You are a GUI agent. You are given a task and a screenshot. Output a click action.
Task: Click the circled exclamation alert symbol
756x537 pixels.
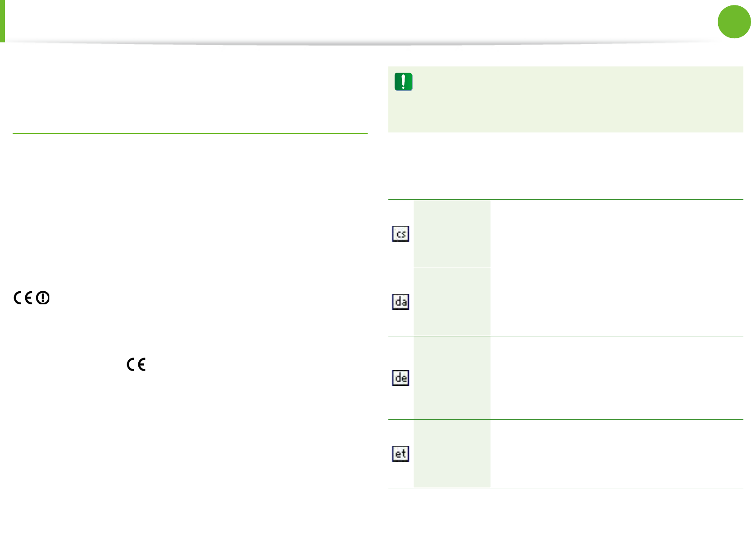43,298
